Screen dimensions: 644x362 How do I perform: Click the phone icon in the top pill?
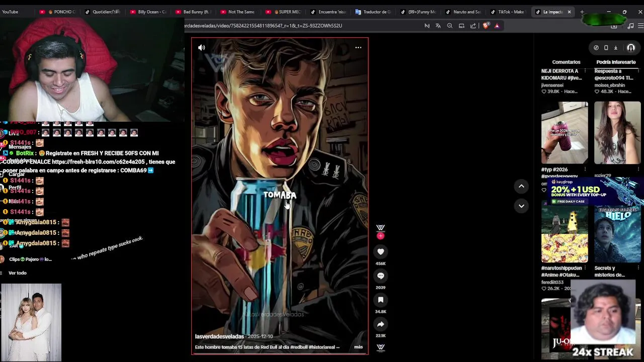pyautogui.click(x=606, y=48)
